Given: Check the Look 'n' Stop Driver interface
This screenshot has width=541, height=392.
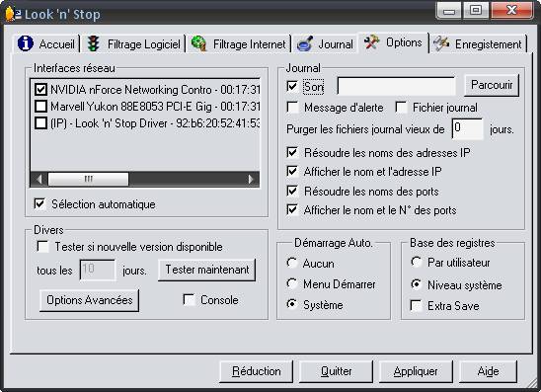Looking at the screenshot, I should coord(40,122).
